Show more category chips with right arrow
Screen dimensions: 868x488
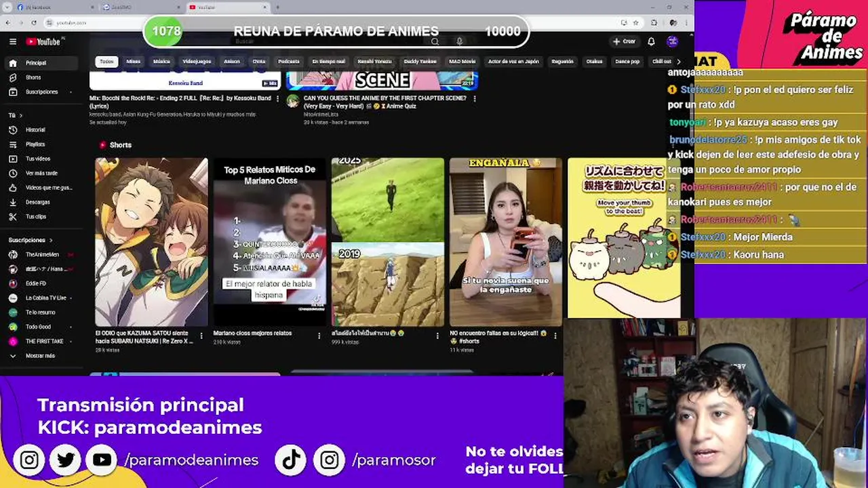pos(679,62)
